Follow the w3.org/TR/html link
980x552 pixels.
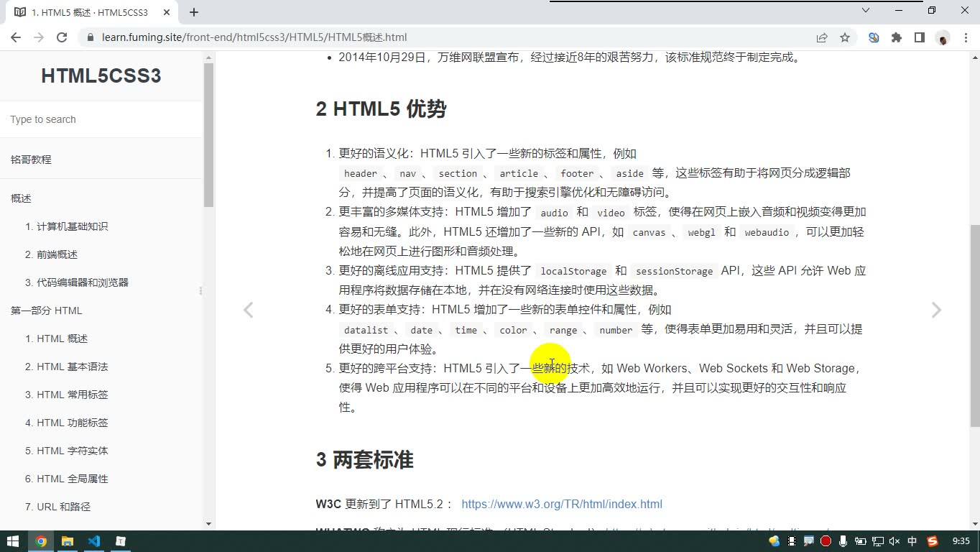562,504
